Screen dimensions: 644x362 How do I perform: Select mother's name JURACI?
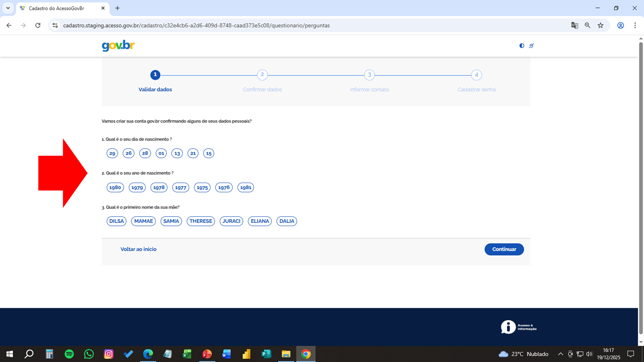point(231,221)
